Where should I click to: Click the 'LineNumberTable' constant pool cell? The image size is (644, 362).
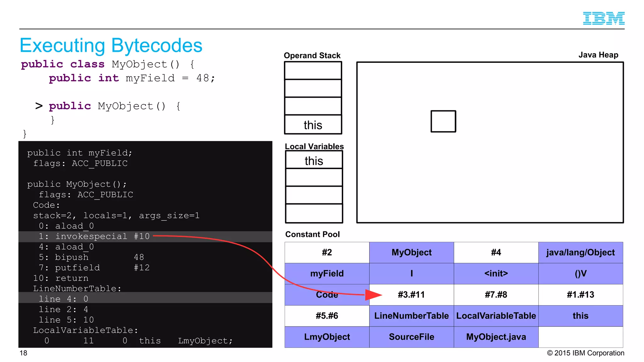click(411, 315)
